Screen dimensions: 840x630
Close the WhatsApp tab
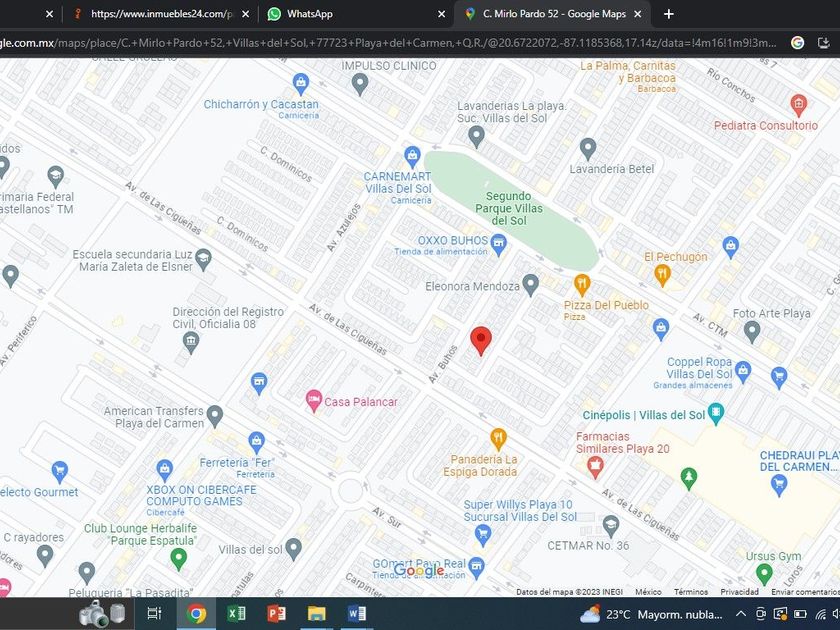441,14
